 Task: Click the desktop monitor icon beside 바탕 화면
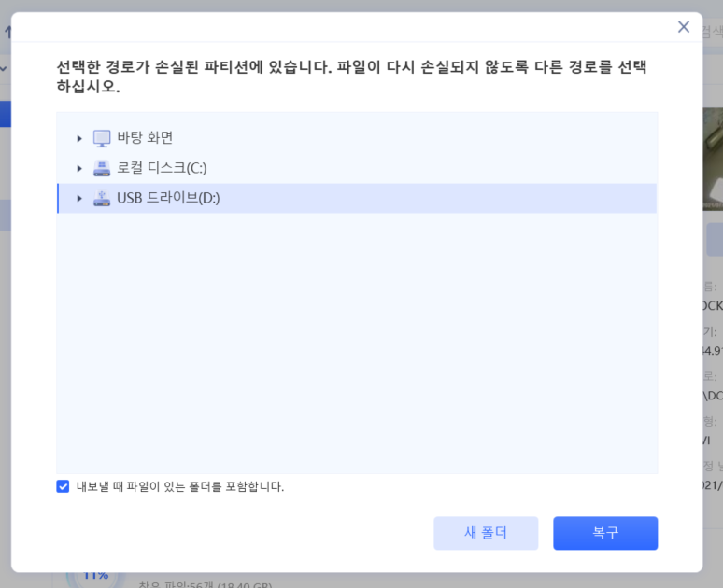[102, 138]
